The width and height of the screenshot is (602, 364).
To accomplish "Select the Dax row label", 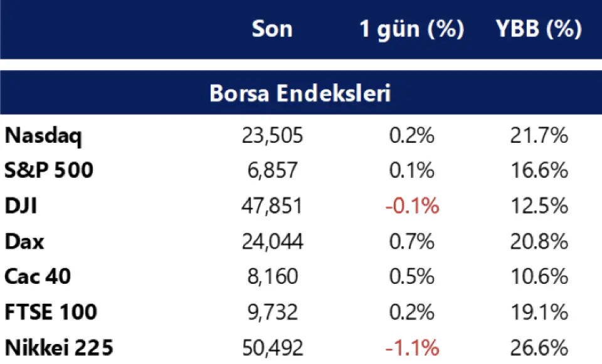I will (24, 241).
